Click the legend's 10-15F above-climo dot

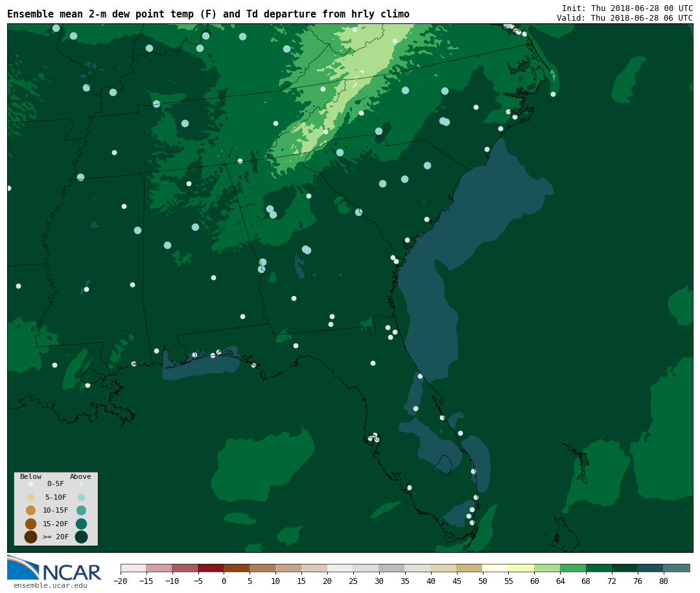pos(81,511)
